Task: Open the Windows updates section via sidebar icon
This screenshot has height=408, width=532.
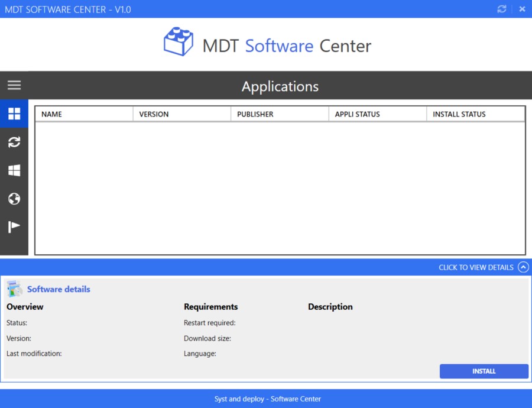Action: click(x=14, y=170)
